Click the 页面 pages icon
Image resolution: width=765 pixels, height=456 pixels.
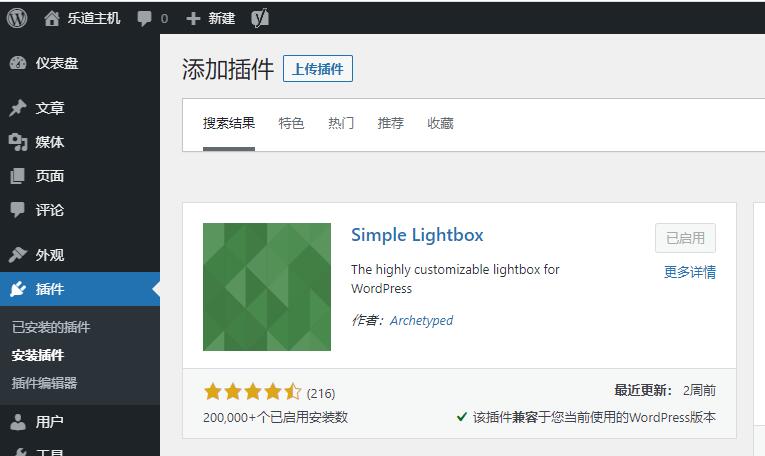coord(18,176)
